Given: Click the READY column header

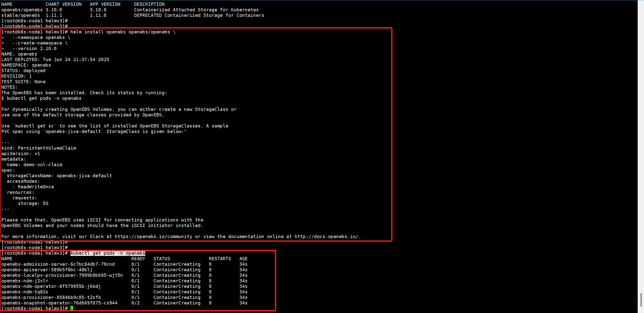Looking at the screenshot, I should (138, 259).
